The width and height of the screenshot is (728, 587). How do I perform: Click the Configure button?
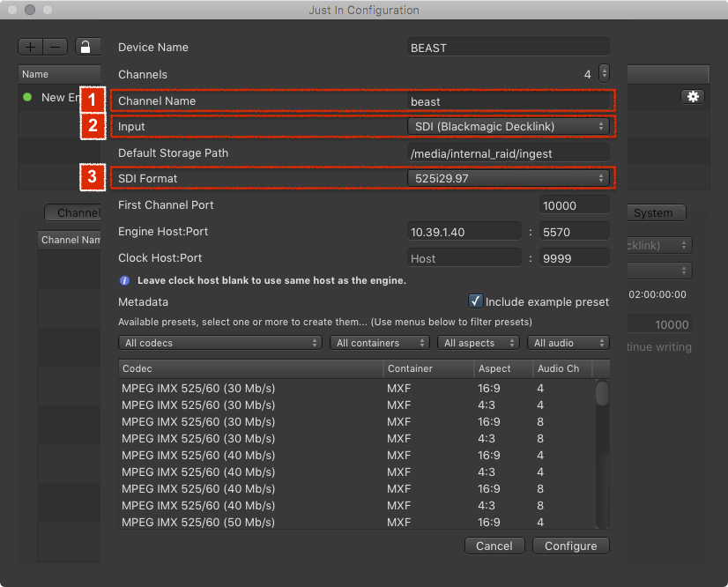(570, 546)
